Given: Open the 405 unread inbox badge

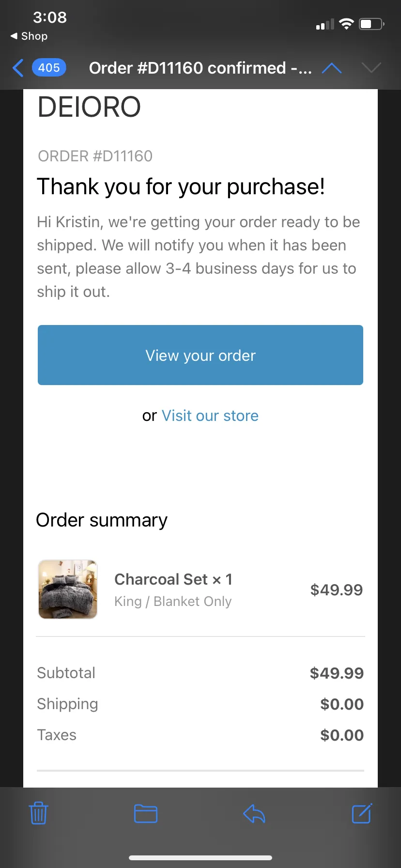Looking at the screenshot, I should [49, 68].
